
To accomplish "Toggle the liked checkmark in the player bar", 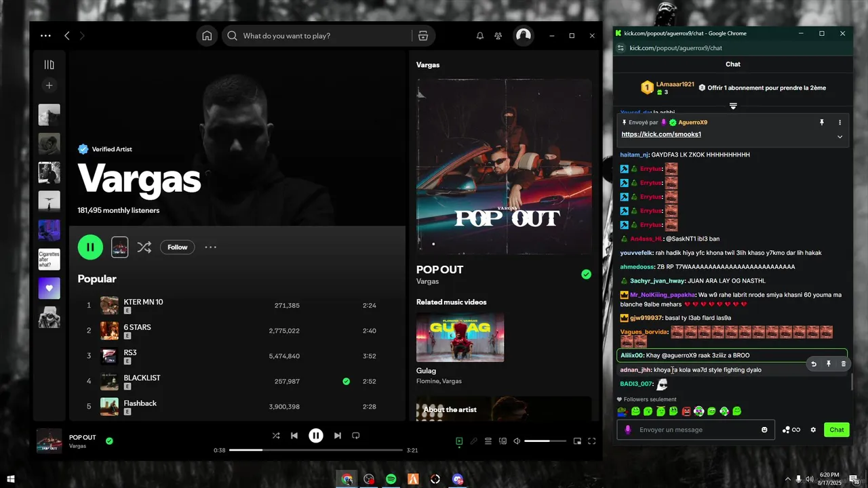I will tap(109, 441).
